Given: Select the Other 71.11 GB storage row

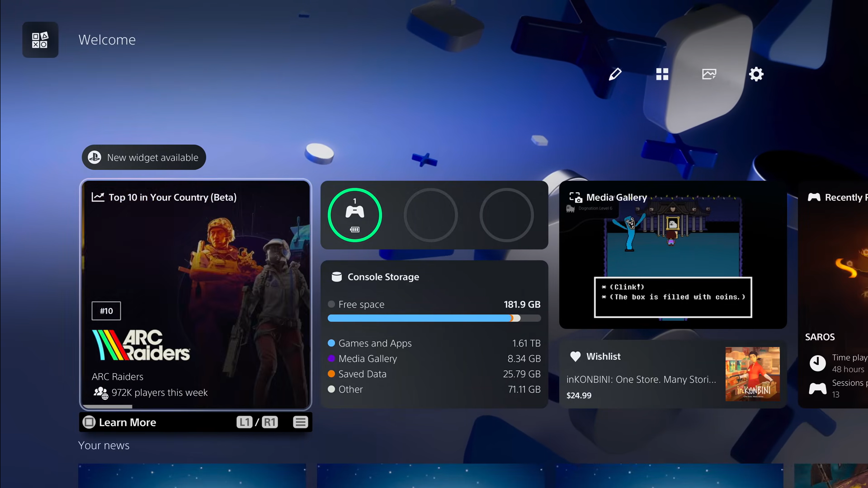Looking at the screenshot, I should [x=434, y=389].
